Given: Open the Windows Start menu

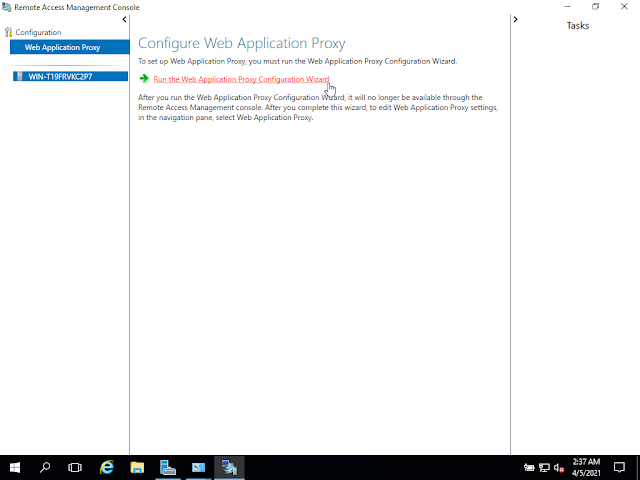Looking at the screenshot, I should tap(15, 467).
